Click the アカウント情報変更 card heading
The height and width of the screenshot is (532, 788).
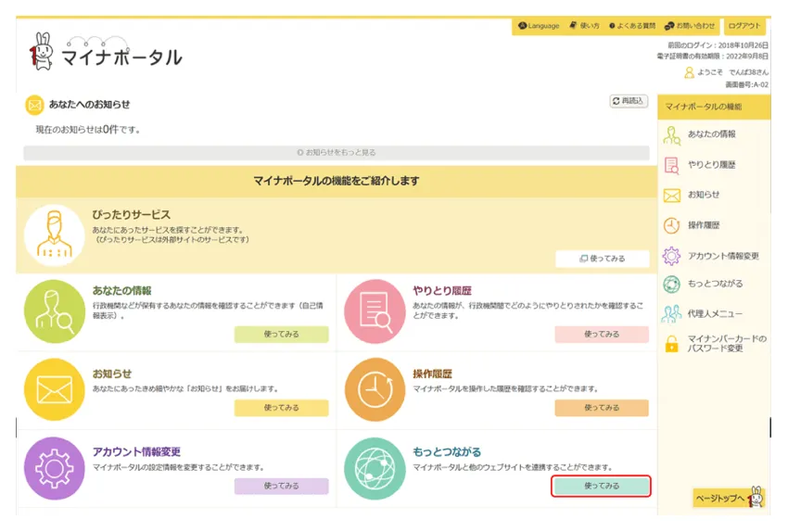click(136, 451)
